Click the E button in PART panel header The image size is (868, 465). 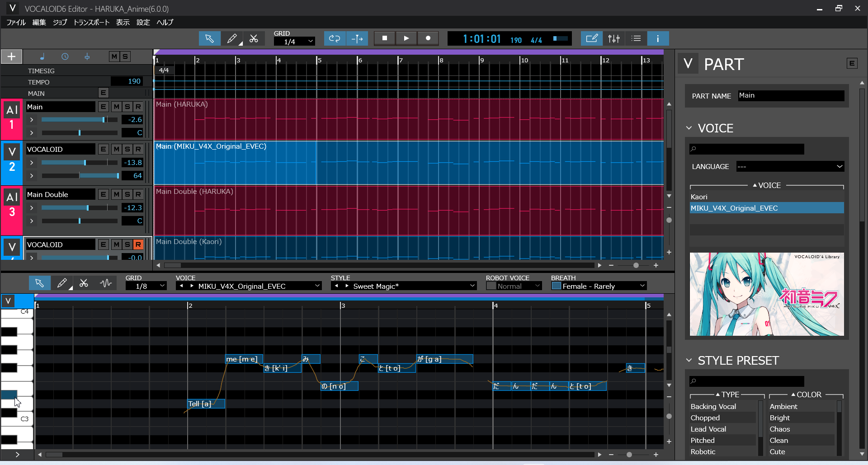pos(852,63)
